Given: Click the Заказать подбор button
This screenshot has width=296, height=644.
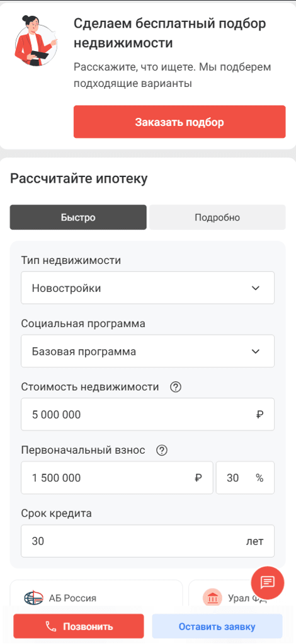Looking at the screenshot, I should click(x=179, y=122).
